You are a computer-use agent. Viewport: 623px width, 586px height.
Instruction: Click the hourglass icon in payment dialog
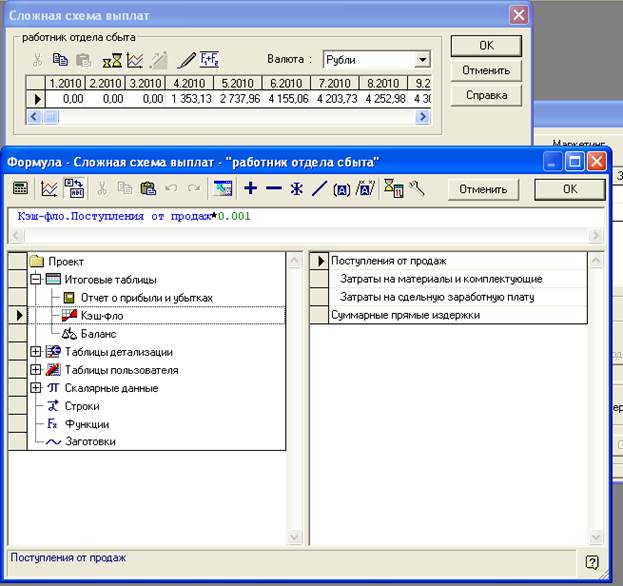[112, 60]
